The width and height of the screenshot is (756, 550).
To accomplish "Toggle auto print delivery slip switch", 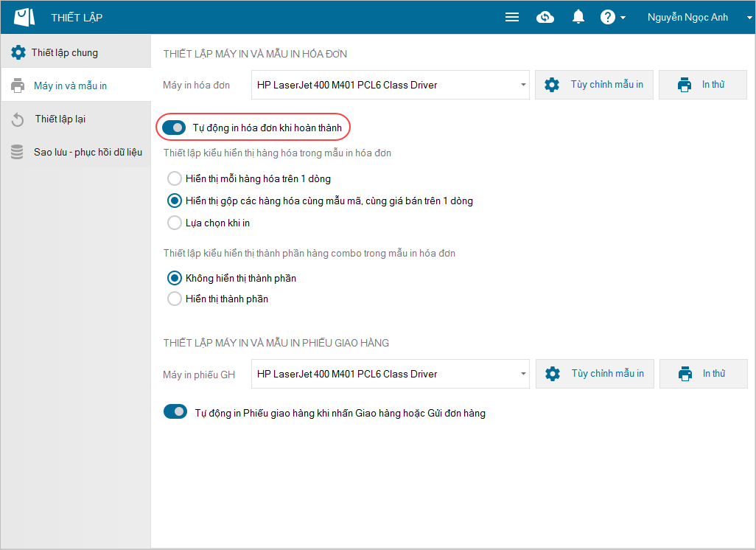I will click(175, 412).
